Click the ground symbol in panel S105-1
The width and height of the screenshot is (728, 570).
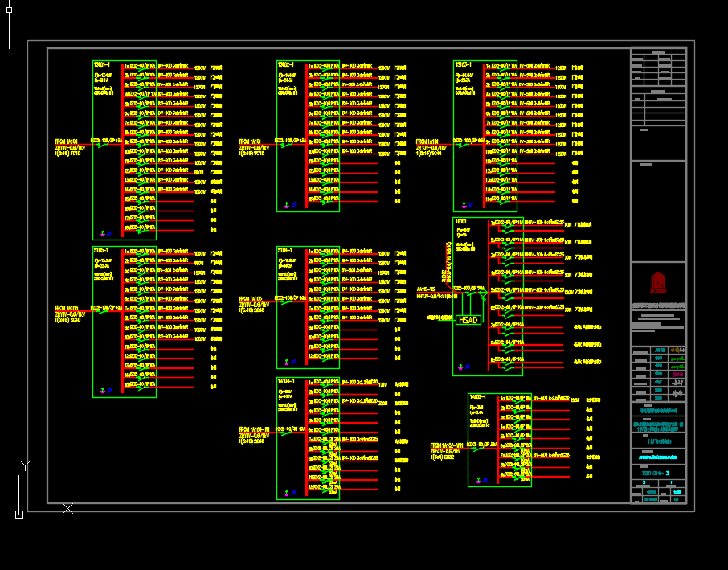(103, 391)
